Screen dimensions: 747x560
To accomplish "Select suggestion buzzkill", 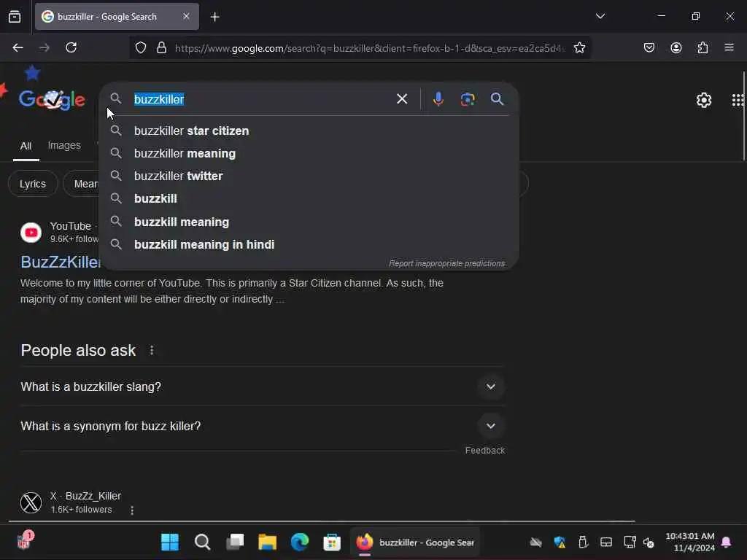I will 309,198.
